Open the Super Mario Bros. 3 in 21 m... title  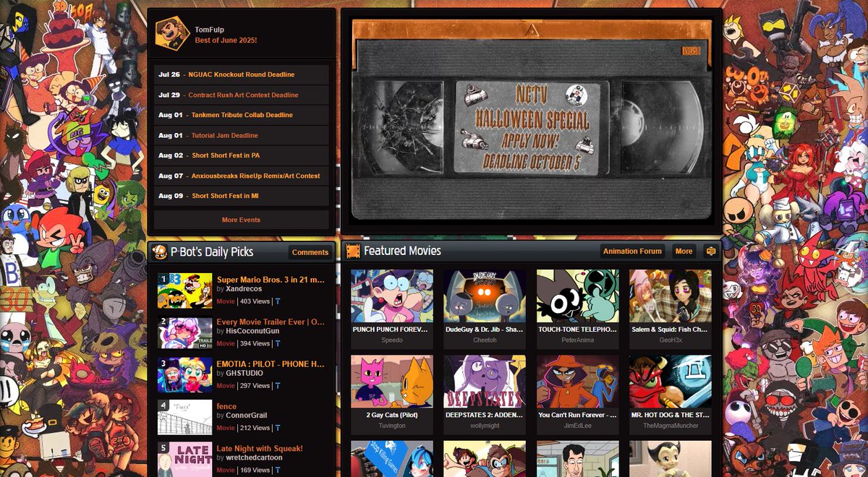[x=271, y=279]
